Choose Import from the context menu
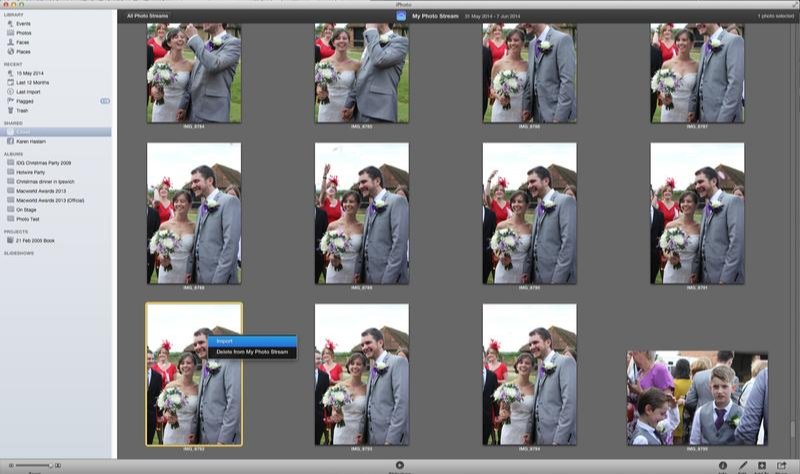 (x=252, y=341)
